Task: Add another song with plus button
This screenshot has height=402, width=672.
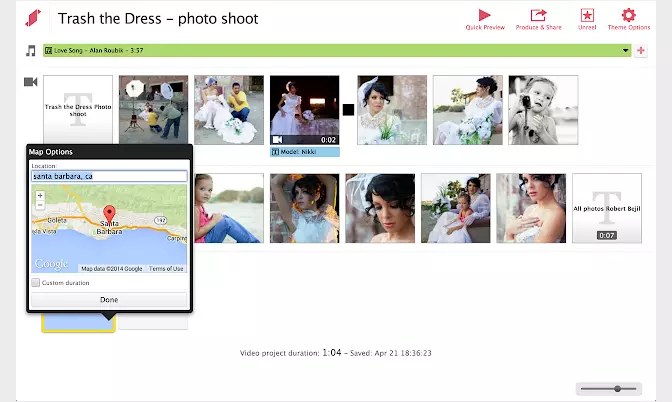Action: [641, 51]
